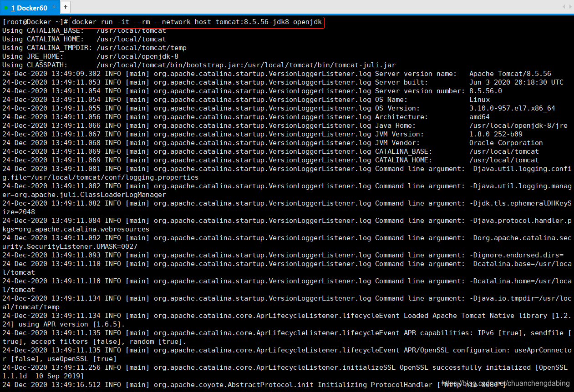Click '1.1.1d 10 Sep 2019]' line
Screen dimensions: 574x392
point(43,376)
